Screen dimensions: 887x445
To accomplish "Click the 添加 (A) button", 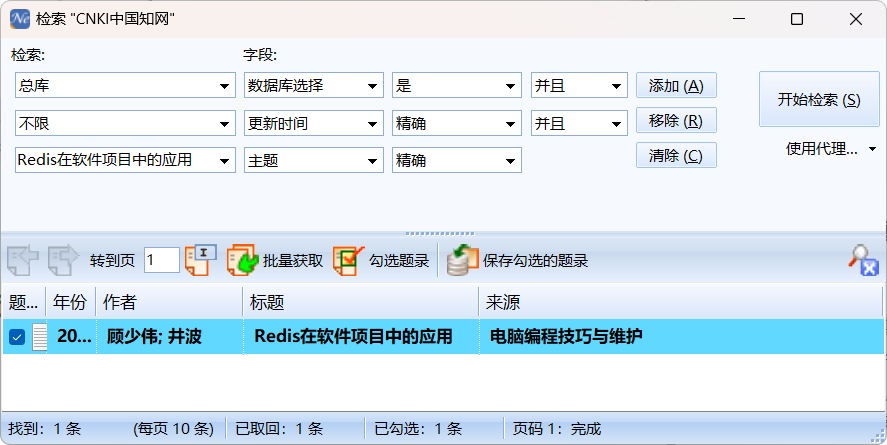I will [677, 85].
